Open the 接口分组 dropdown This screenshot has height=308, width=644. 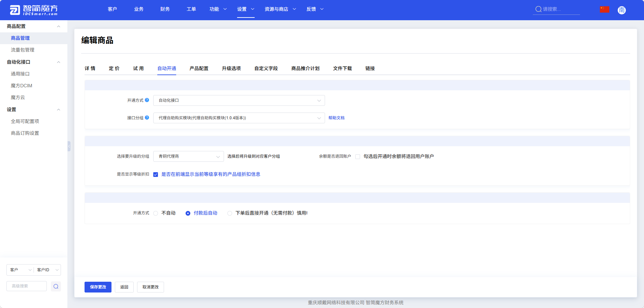(x=239, y=118)
